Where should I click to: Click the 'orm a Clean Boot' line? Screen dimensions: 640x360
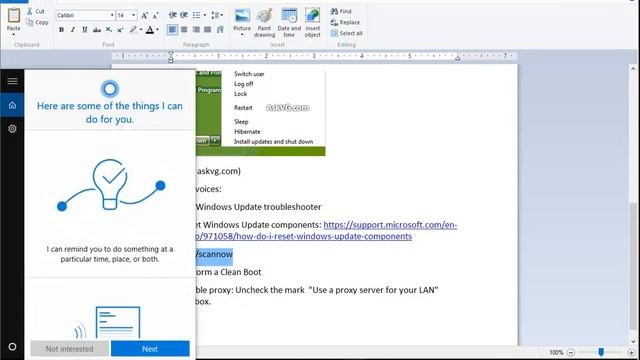pyautogui.click(x=229, y=272)
